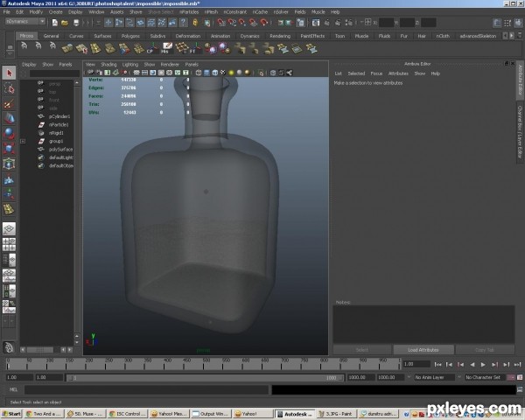Image resolution: width=525 pixels, height=420 pixels.
Task: Click frame 500 on the time slider
Action: [204, 364]
